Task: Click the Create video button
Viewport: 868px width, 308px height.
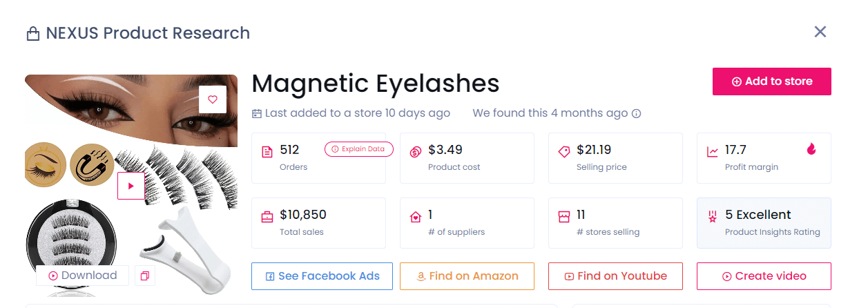Action: point(764,276)
